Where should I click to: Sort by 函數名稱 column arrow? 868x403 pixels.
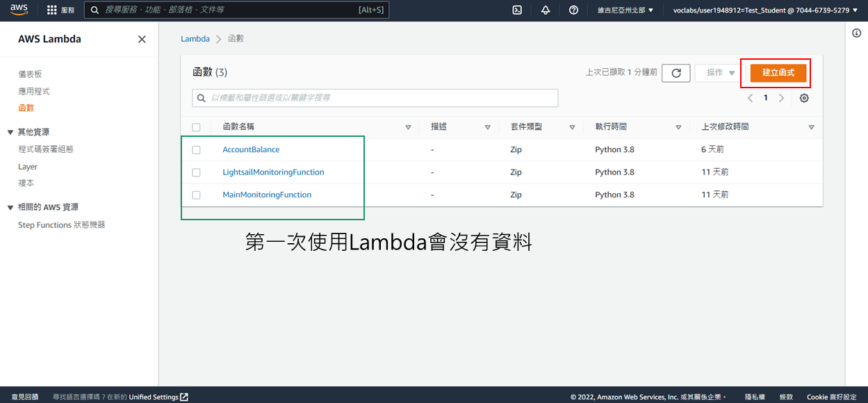click(x=408, y=128)
